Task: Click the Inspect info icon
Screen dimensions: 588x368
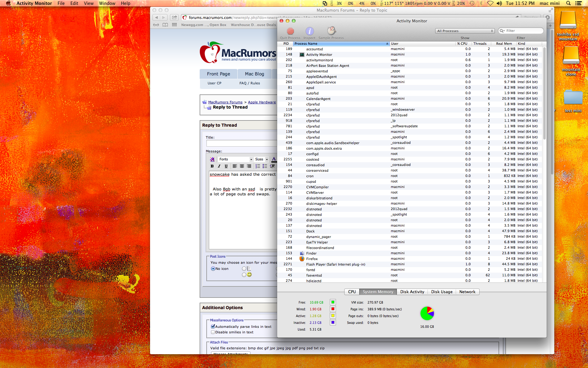Action: click(309, 31)
